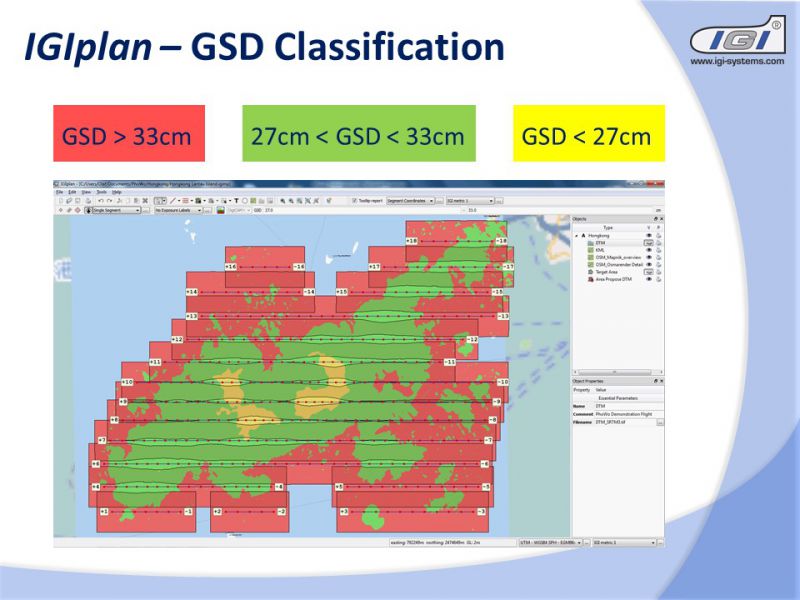The height and width of the screenshot is (600, 800).
Task: Open the dropdown arrow beside the line tool
Action: tap(179, 201)
